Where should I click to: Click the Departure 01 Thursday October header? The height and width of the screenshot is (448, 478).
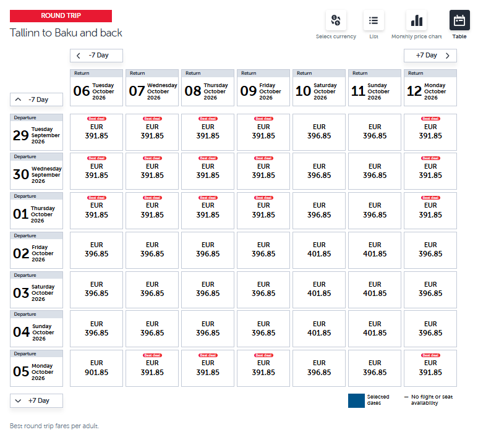(36, 211)
